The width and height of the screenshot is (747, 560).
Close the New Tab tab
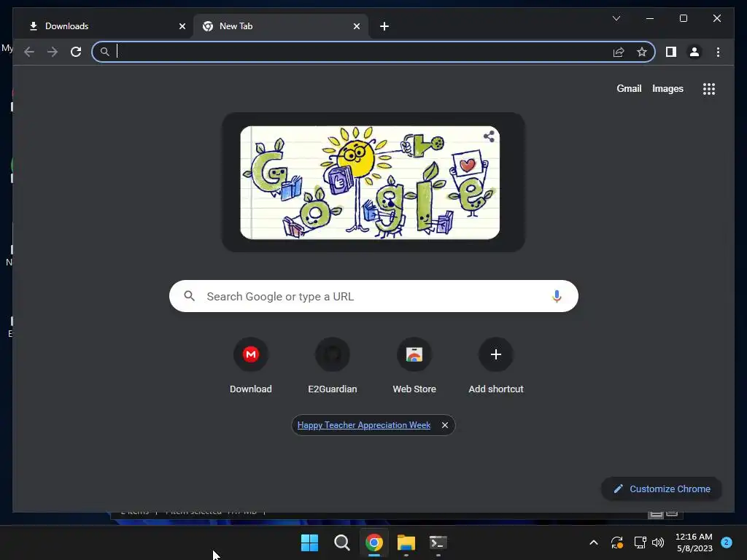(x=356, y=26)
